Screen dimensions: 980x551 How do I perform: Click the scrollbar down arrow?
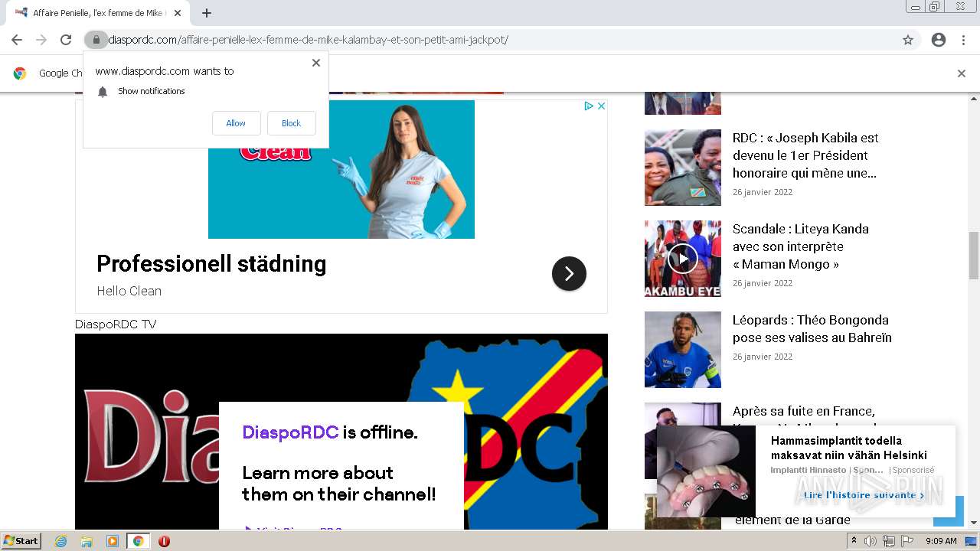click(x=974, y=523)
